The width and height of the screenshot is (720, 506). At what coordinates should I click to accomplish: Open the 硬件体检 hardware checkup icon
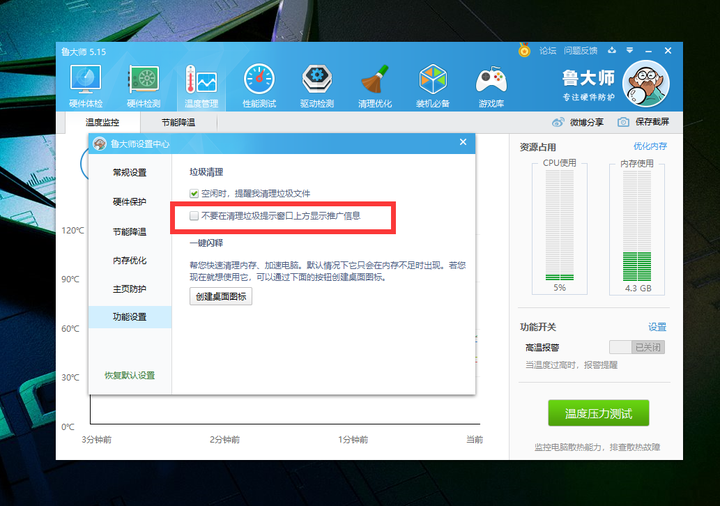click(x=86, y=86)
